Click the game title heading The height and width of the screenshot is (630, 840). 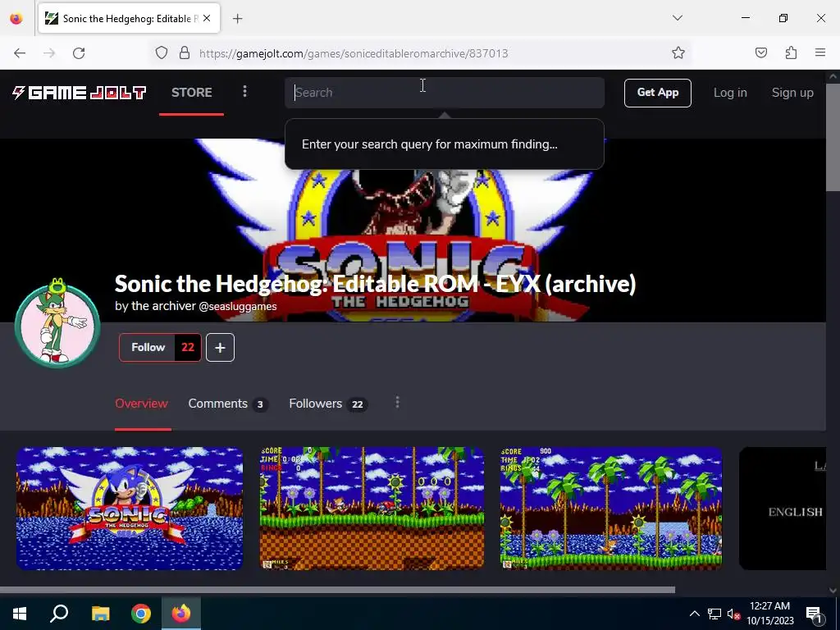pyautogui.click(x=375, y=283)
